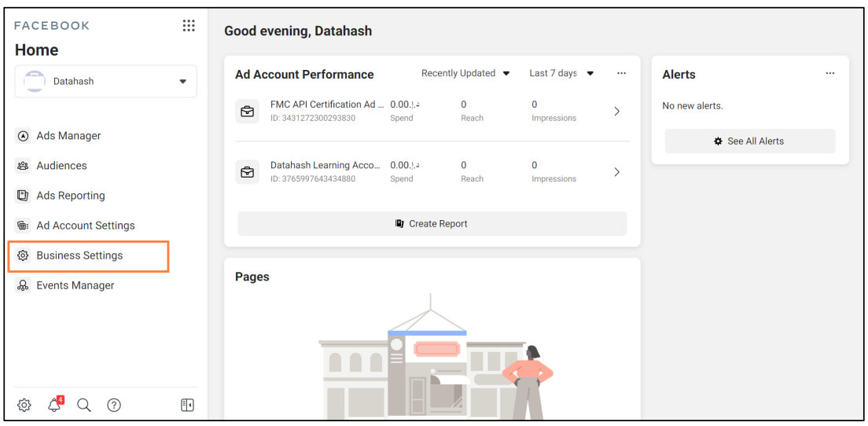Click the Business Settings gear icon
The height and width of the screenshot is (426, 868).
24,255
